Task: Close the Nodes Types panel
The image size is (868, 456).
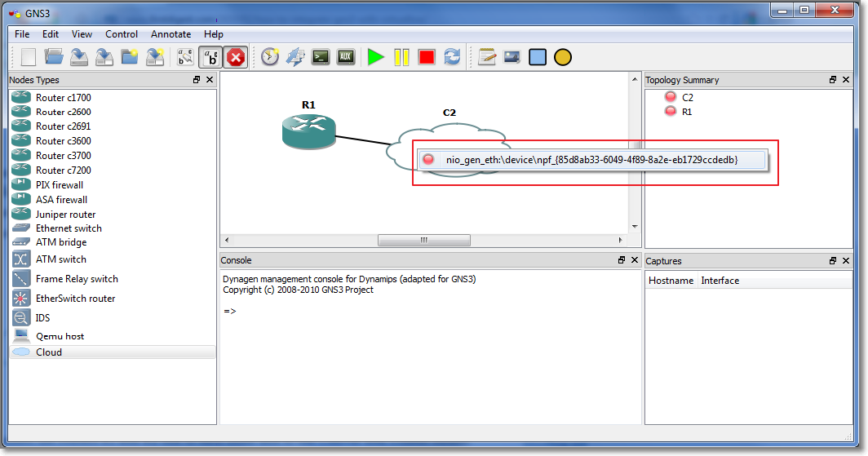Action: tap(210, 80)
